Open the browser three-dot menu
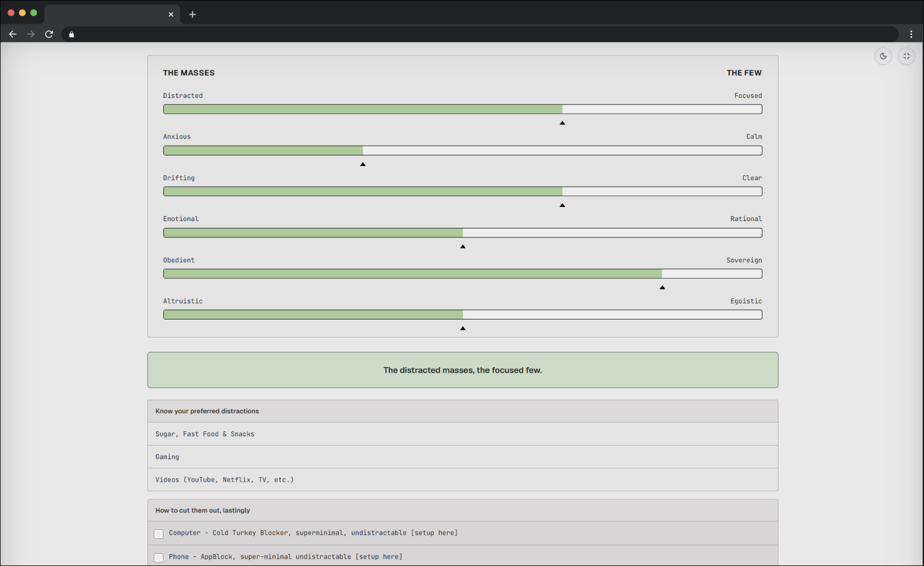 tap(911, 34)
